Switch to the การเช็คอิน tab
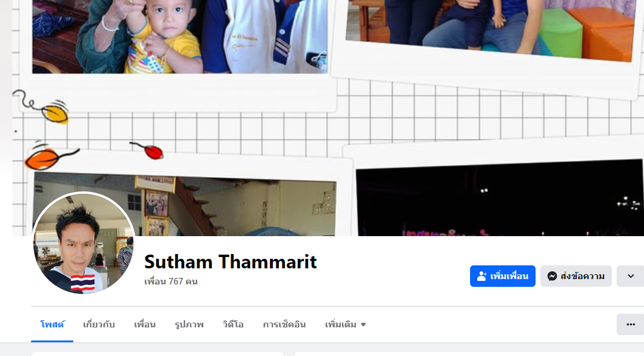 [x=284, y=324]
